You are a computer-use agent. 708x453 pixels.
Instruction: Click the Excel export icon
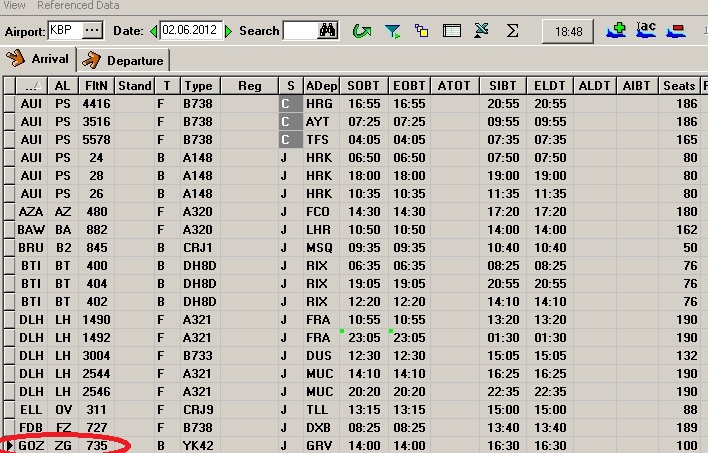coord(482,31)
